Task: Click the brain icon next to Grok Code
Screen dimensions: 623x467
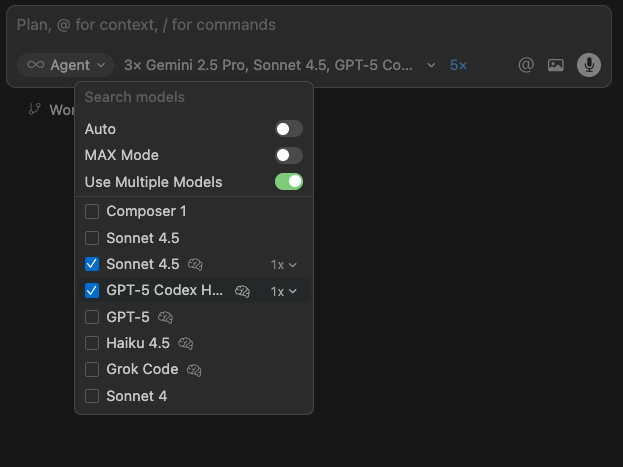Action: [194, 370]
